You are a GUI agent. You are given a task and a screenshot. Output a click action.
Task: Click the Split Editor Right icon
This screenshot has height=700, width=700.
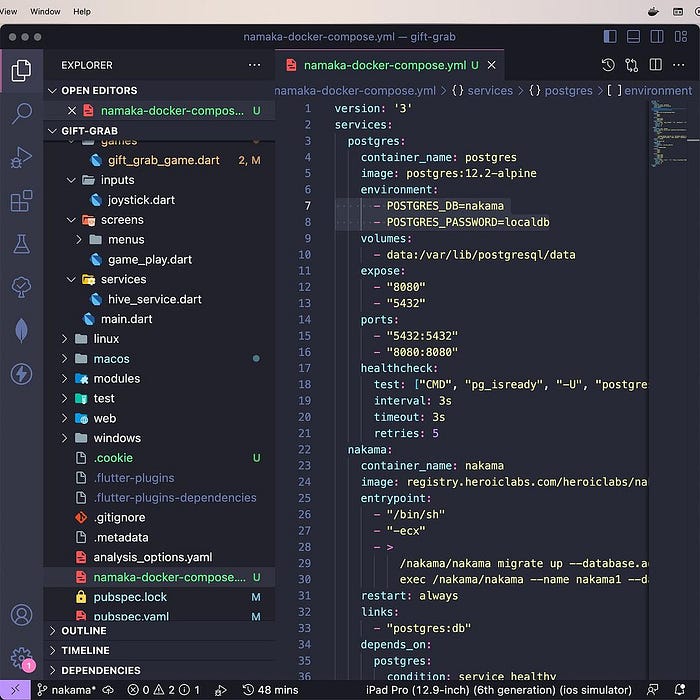(656, 65)
